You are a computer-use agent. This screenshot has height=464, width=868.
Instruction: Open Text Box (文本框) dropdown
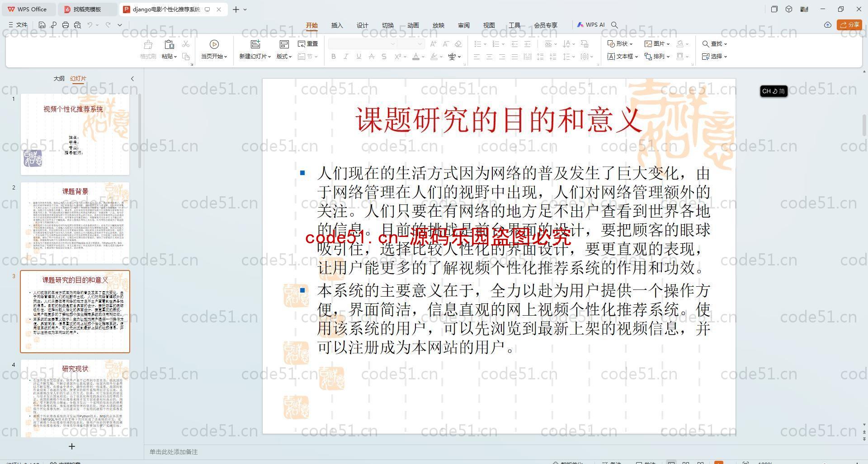point(623,57)
